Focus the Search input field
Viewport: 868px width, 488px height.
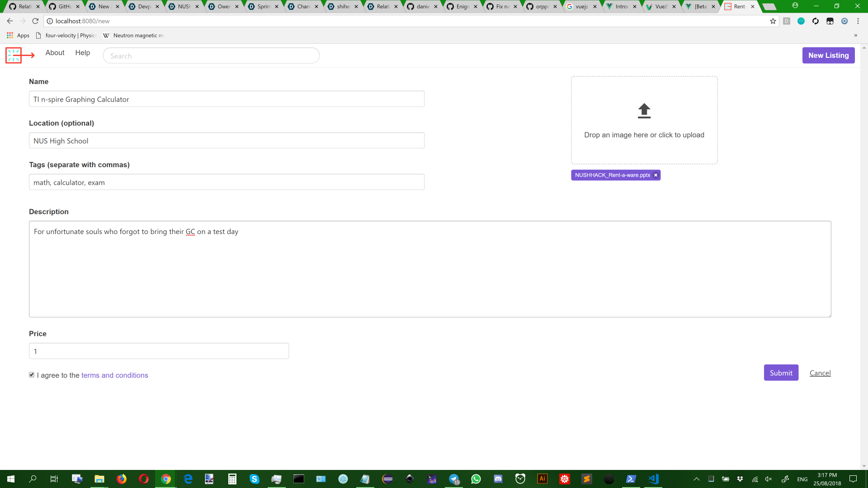(x=211, y=56)
